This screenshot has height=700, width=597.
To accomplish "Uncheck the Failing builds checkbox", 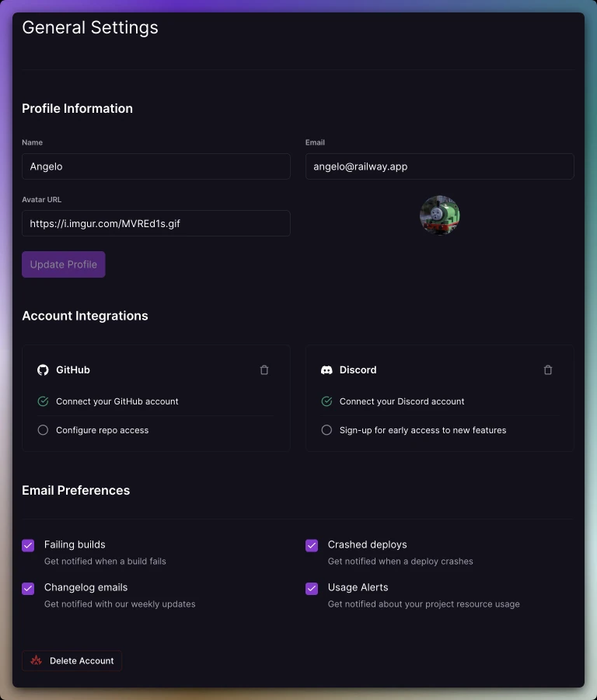I will coord(28,545).
